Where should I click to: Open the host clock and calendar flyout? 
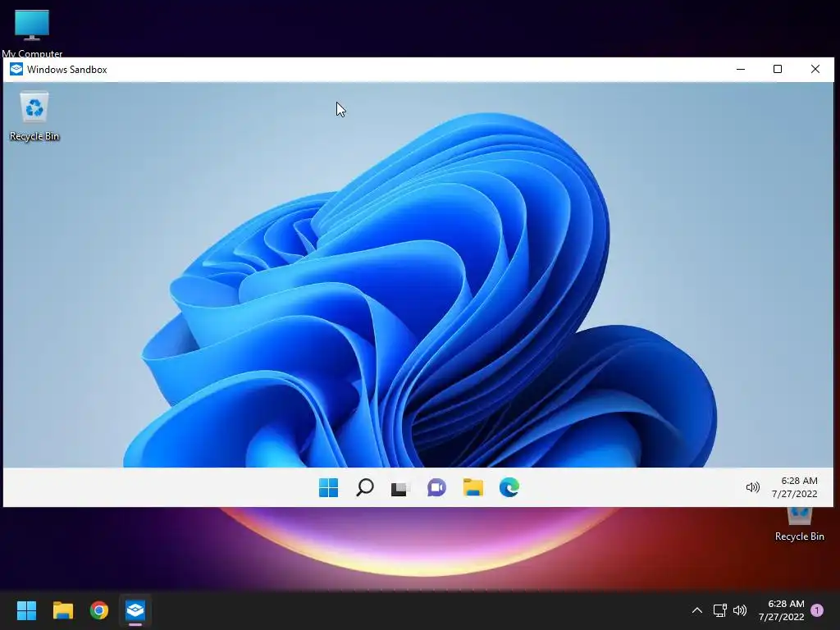[782, 610]
